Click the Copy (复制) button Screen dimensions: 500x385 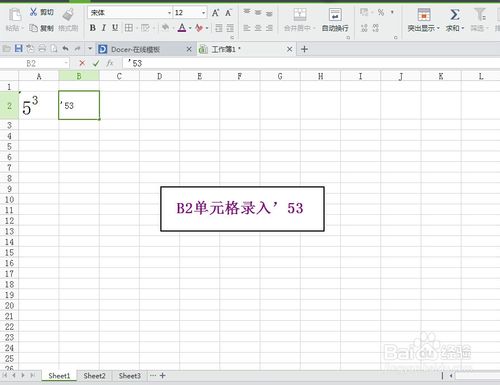(41, 28)
